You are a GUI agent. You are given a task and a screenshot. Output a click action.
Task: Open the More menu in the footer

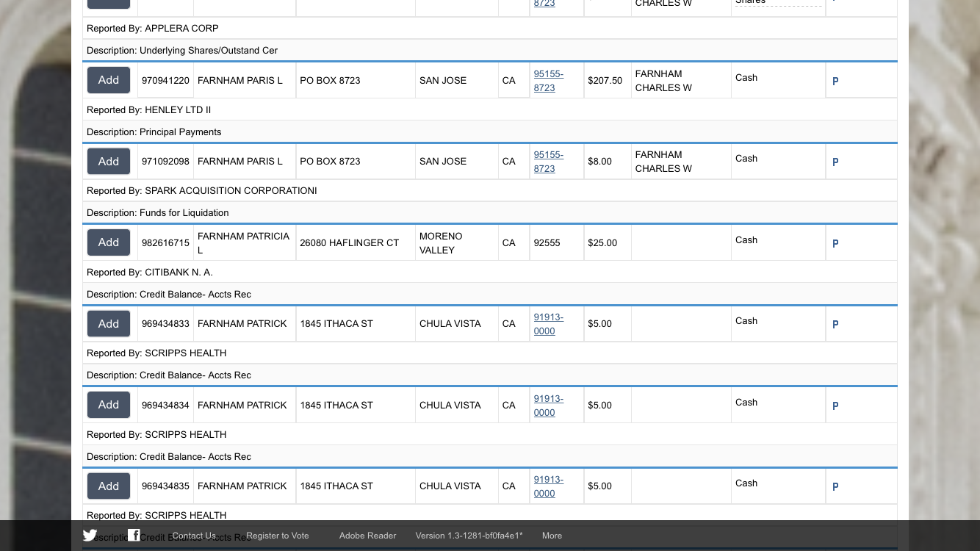[x=552, y=536]
